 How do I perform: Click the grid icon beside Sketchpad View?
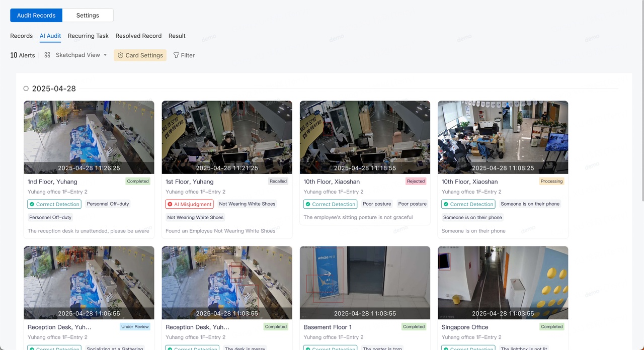tap(47, 55)
